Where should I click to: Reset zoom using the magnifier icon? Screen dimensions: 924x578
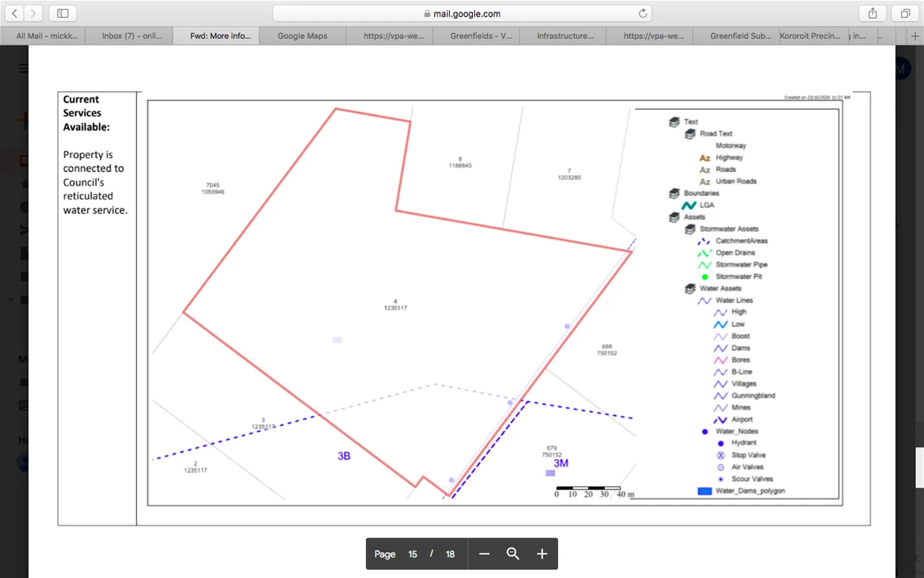pos(513,554)
